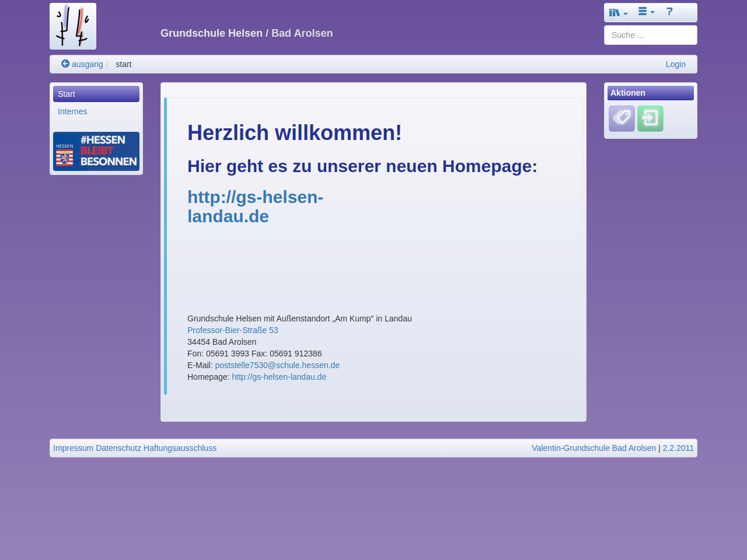747x560 pixels.
Task: Open the Impressum footer link
Action: (73, 448)
